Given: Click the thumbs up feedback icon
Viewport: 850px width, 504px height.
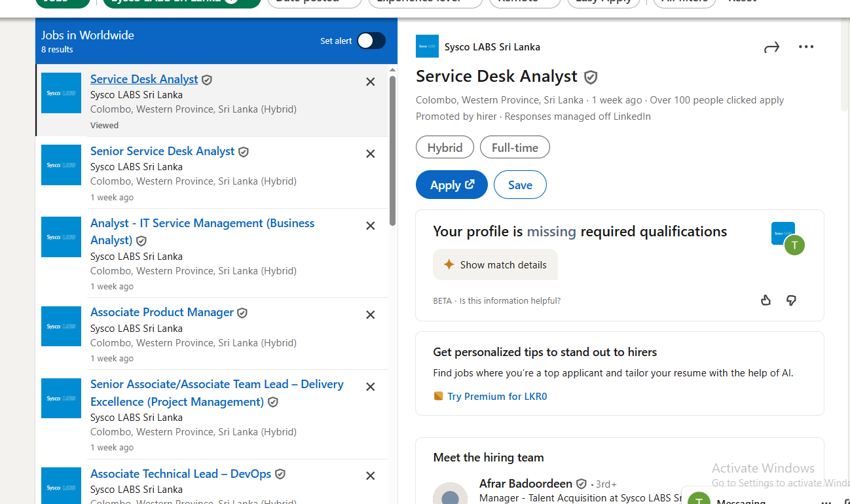Looking at the screenshot, I should (x=766, y=300).
